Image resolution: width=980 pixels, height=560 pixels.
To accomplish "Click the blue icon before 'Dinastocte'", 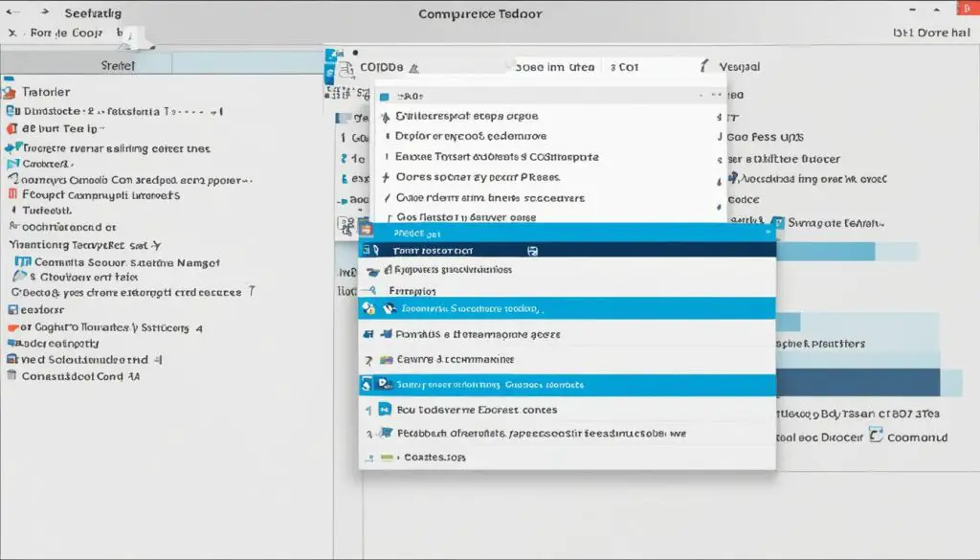I will pos(11,111).
